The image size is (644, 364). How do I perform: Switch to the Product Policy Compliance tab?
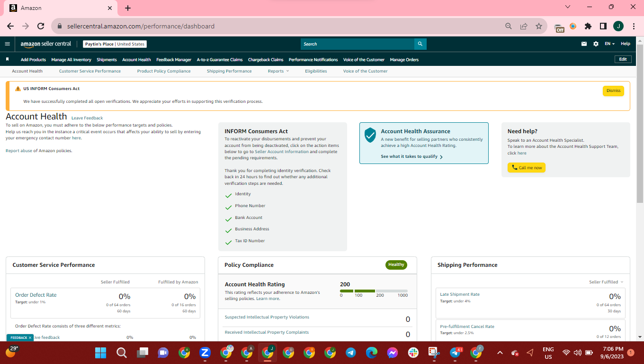pos(164,71)
